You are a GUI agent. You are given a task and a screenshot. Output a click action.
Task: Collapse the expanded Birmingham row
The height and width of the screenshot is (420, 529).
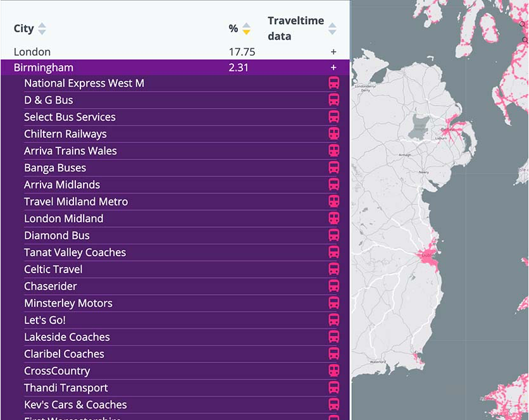pos(333,67)
